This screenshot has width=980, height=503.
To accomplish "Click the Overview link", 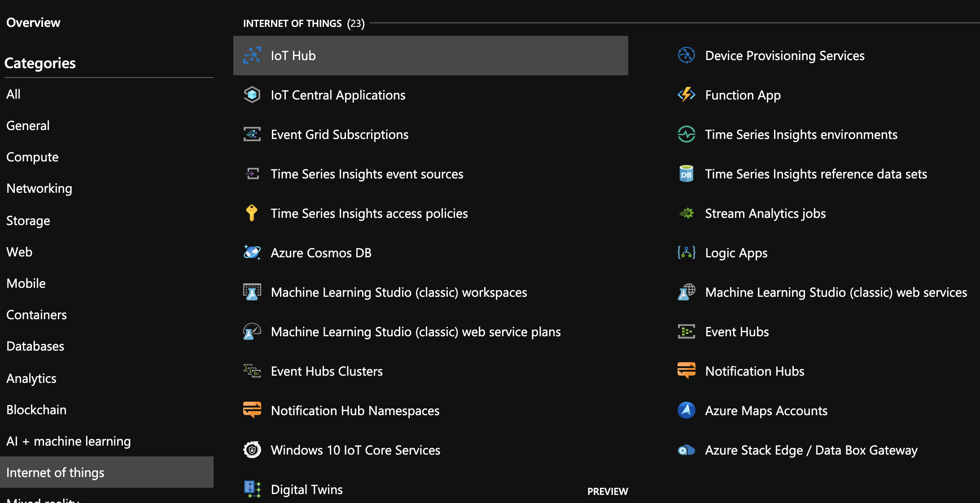I will (33, 22).
